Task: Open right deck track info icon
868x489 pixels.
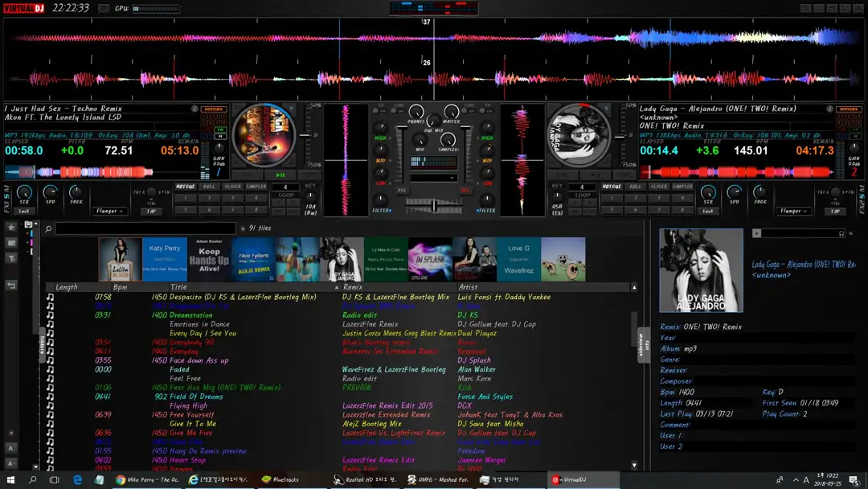Action: (x=829, y=109)
